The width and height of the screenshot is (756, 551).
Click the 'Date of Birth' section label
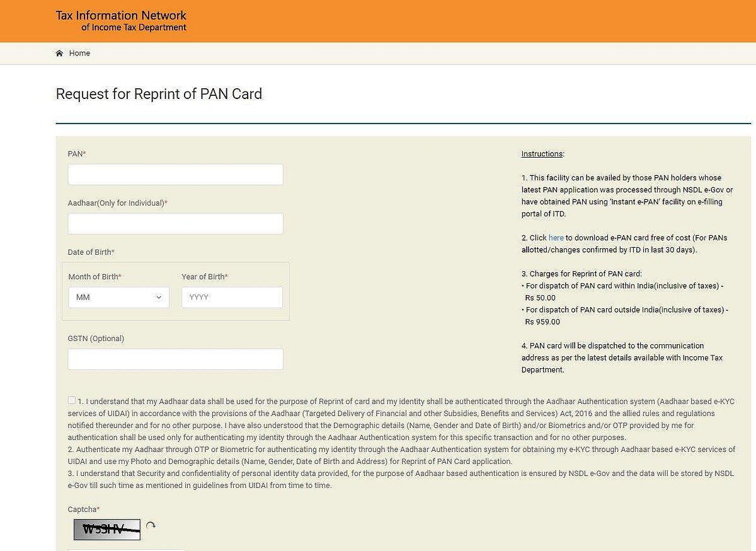[91, 252]
